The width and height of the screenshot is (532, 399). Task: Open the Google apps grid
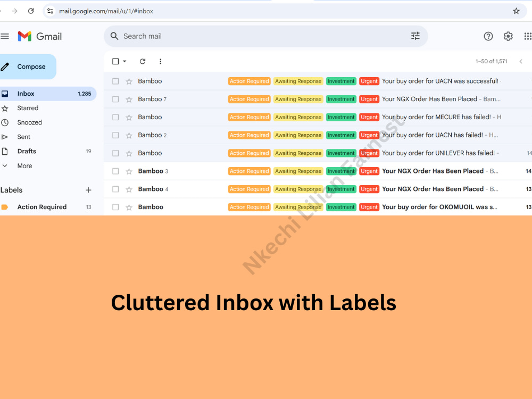pos(528,36)
